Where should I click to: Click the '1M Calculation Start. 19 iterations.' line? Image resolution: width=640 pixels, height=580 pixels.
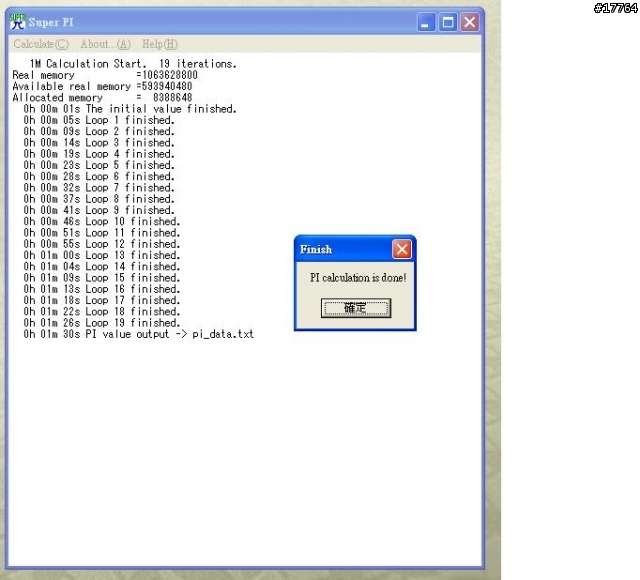click(133, 64)
